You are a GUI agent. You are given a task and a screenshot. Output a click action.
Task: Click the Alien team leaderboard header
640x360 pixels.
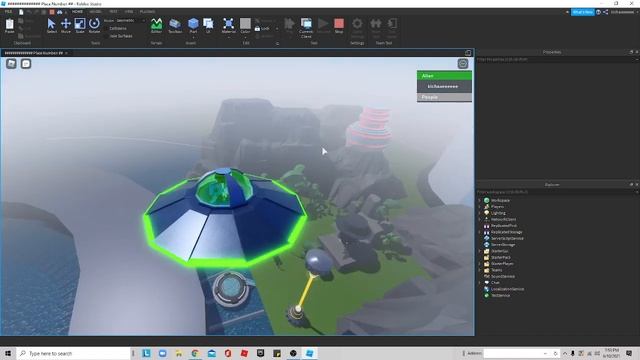pos(444,76)
